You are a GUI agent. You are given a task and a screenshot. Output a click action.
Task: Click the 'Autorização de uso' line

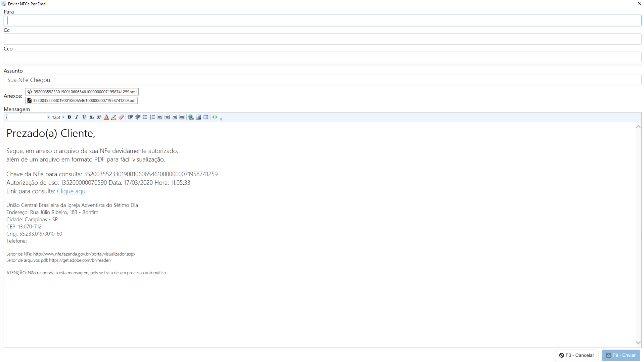pos(98,183)
